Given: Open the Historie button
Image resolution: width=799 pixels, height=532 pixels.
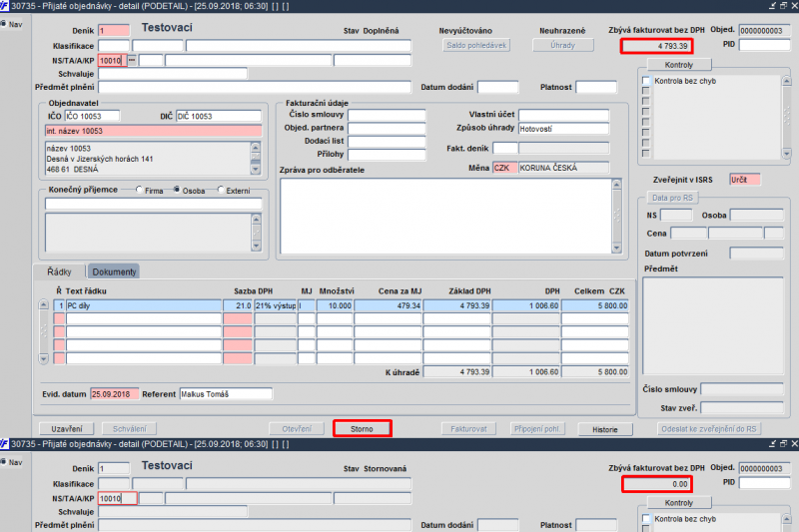Looking at the screenshot, I should 605,429.
